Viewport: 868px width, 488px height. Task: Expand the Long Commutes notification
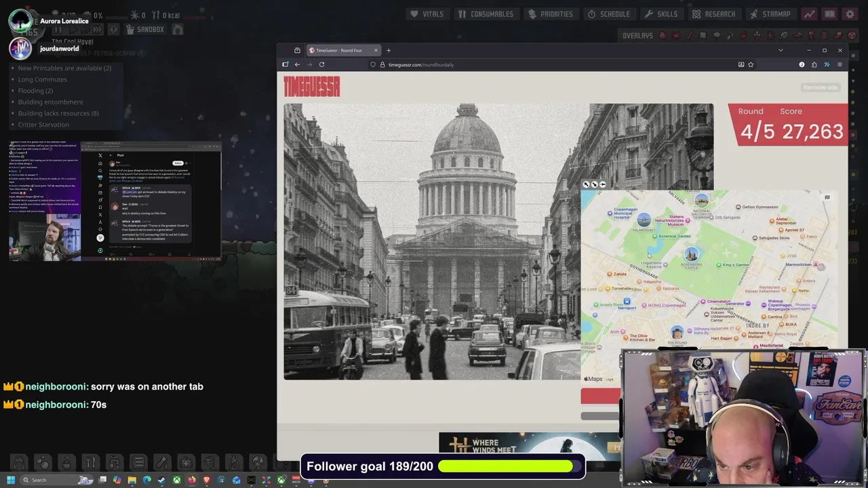[x=42, y=79]
